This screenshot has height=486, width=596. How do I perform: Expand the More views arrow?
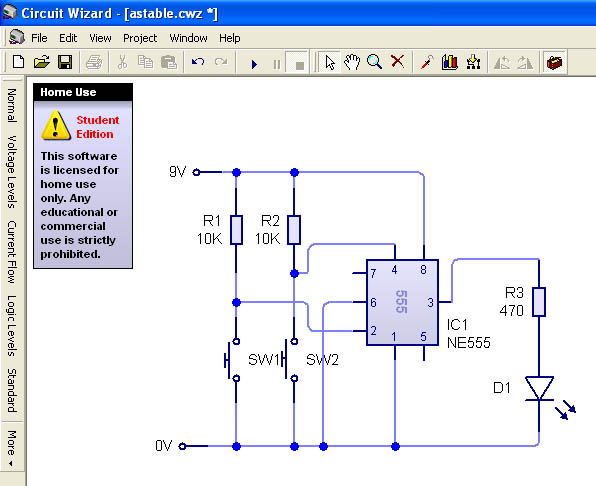pyautogui.click(x=12, y=447)
